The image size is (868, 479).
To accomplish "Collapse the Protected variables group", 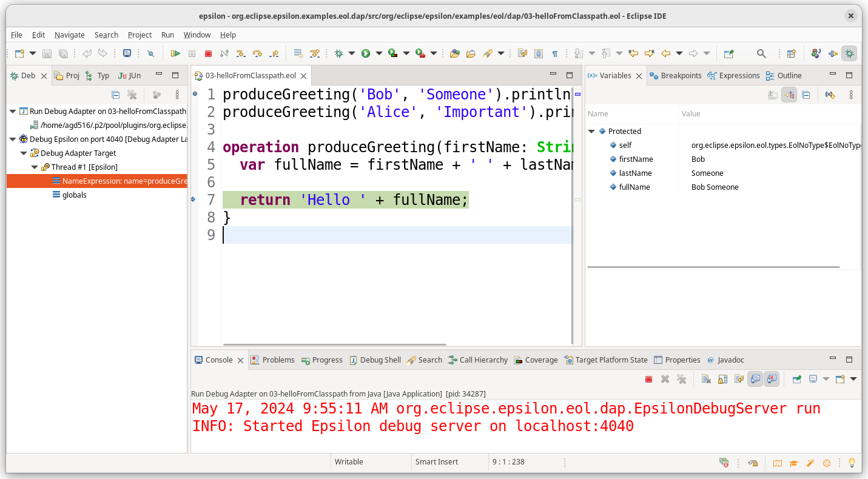I will (x=591, y=132).
